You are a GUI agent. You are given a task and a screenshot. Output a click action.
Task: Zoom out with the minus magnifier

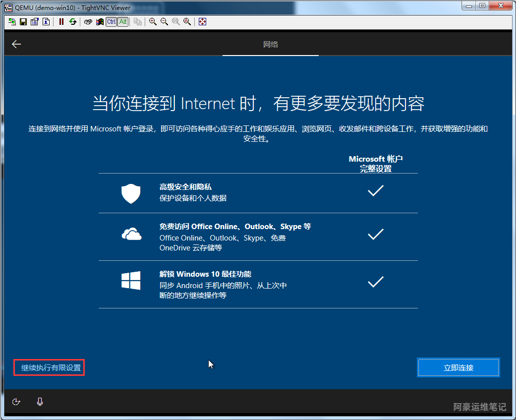[x=164, y=22]
